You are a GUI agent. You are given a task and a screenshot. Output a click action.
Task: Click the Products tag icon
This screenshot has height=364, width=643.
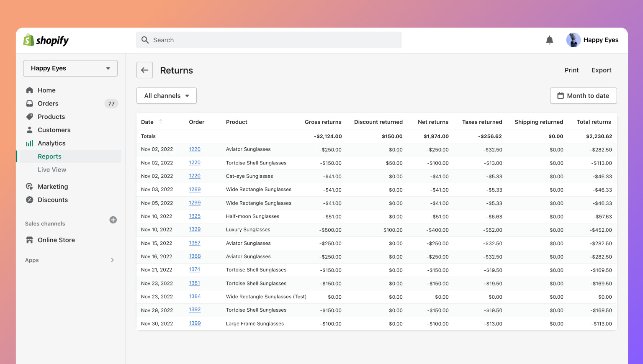click(29, 117)
